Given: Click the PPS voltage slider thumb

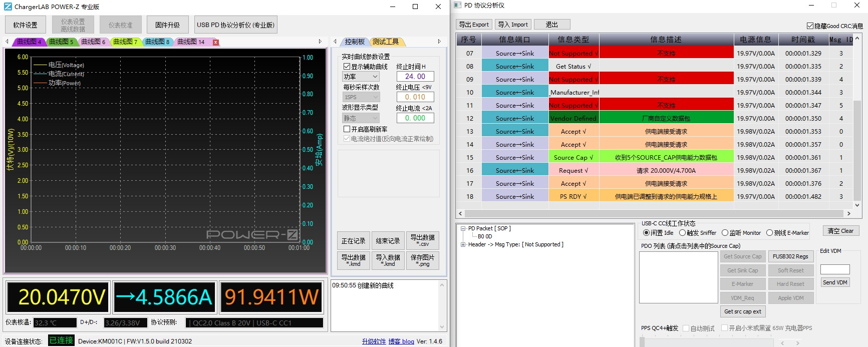Looking at the screenshot, I should [642, 342].
